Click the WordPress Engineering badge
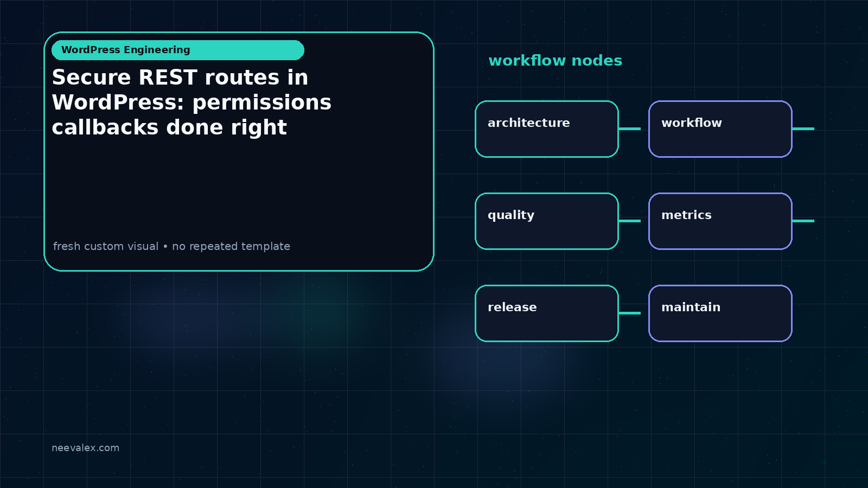 pos(178,50)
